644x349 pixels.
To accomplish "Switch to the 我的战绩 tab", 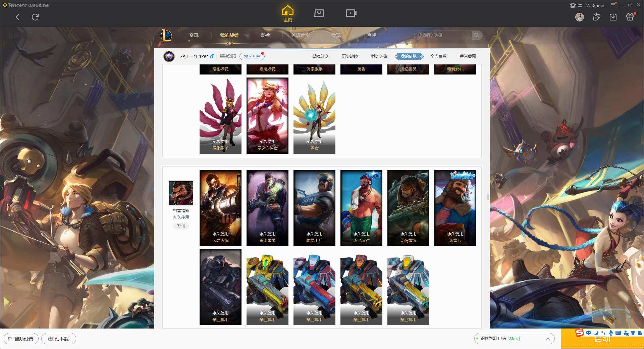I will 229,35.
